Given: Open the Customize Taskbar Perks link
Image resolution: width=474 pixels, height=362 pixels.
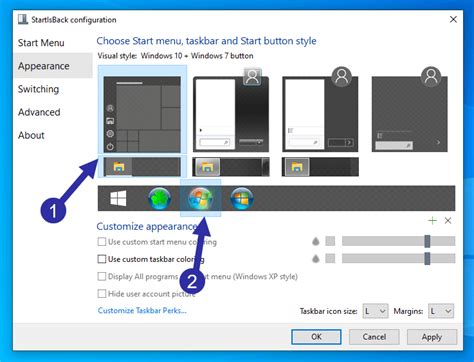Looking at the screenshot, I should tap(142, 311).
